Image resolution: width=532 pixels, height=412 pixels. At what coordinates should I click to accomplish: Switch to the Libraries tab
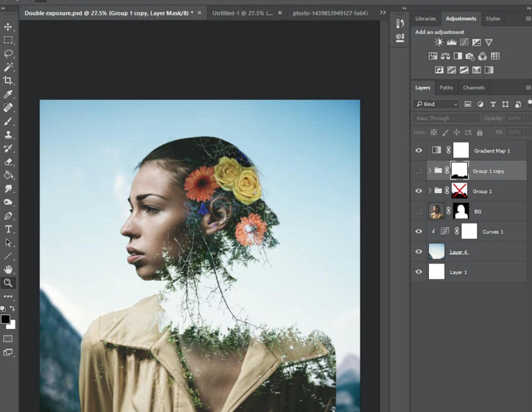point(425,19)
